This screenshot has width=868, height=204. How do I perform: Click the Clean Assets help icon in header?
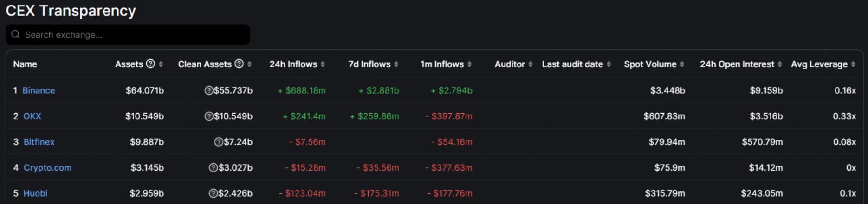tap(239, 64)
